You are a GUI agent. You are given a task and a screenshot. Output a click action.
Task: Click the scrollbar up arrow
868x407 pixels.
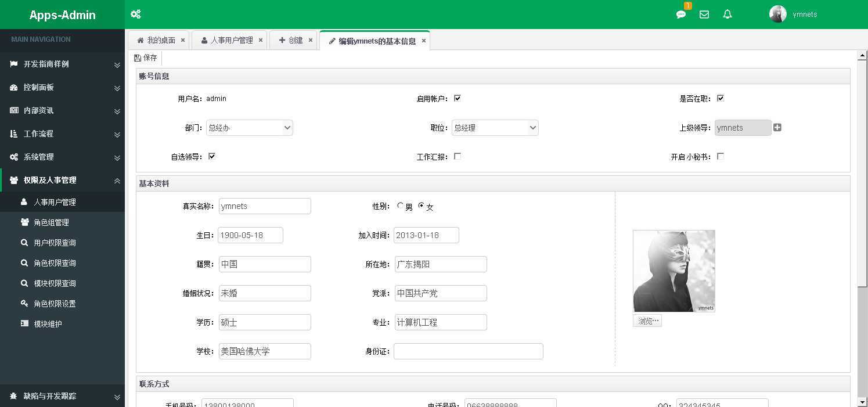[x=862, y=55]
